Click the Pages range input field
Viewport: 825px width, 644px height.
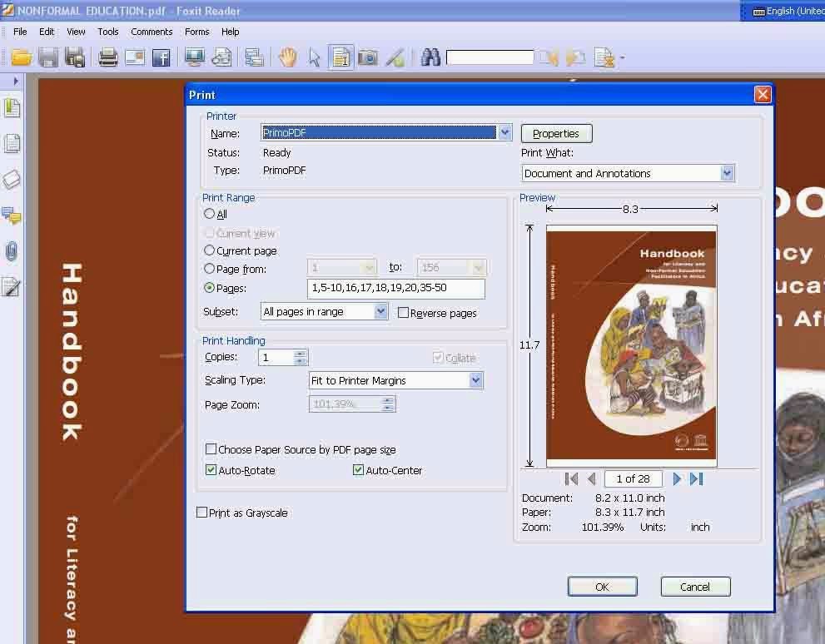click(x=395, y=288)
